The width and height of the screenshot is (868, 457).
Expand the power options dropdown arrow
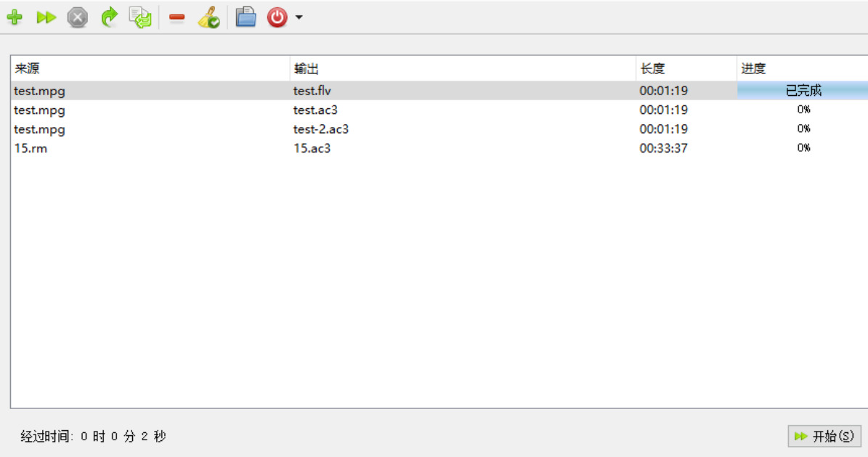(299, 17)
